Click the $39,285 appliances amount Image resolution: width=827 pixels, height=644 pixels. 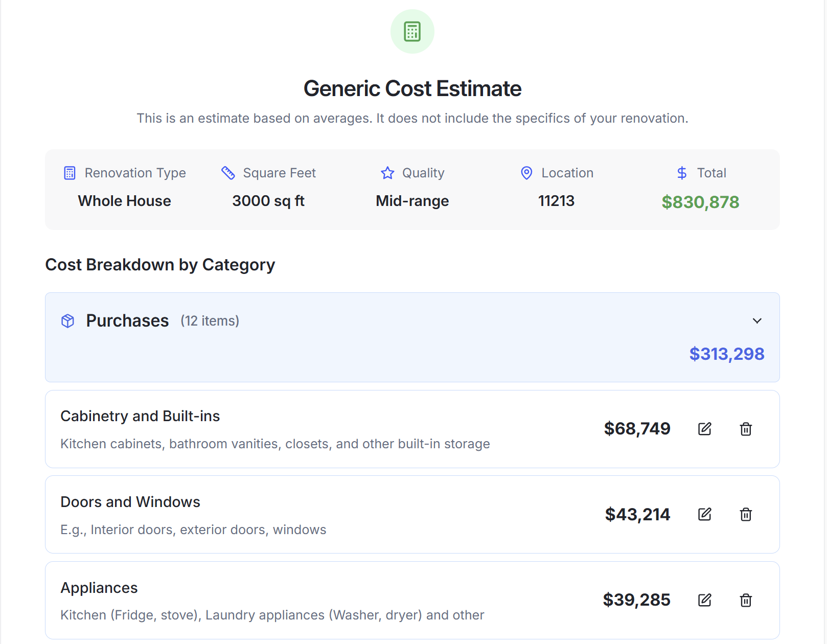point(636,600)
